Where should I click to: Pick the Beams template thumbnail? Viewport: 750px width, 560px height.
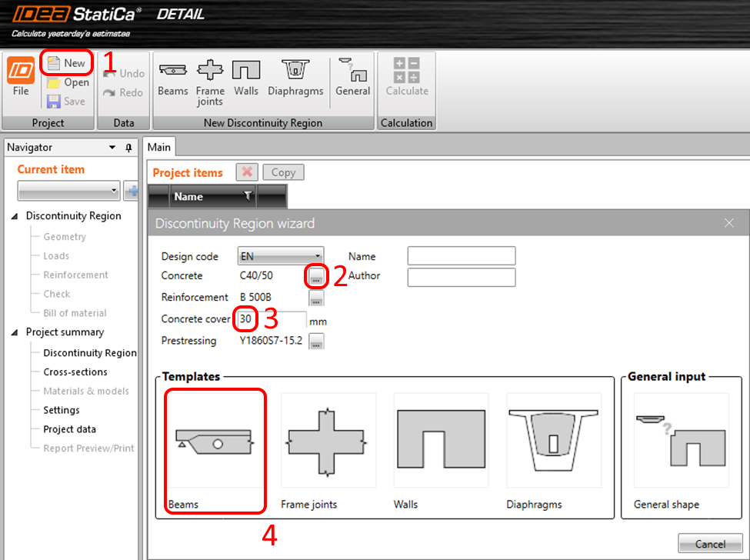point(215,450)
